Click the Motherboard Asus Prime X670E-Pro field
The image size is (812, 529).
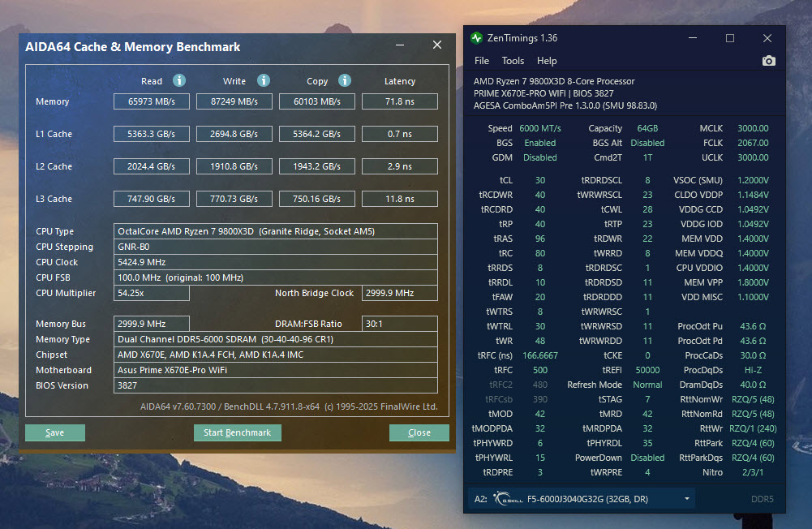click(276, 370)
